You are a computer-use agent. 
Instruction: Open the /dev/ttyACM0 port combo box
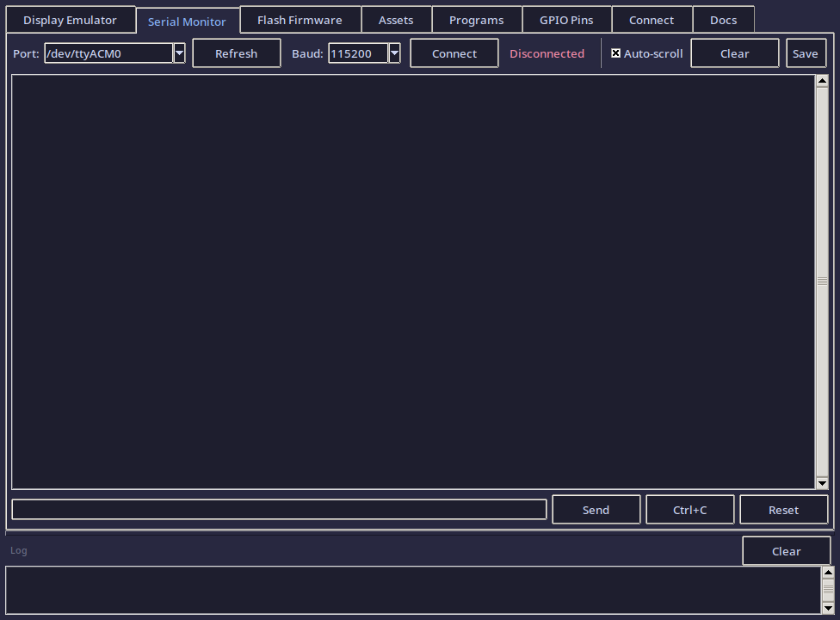[x=112, y=53]
